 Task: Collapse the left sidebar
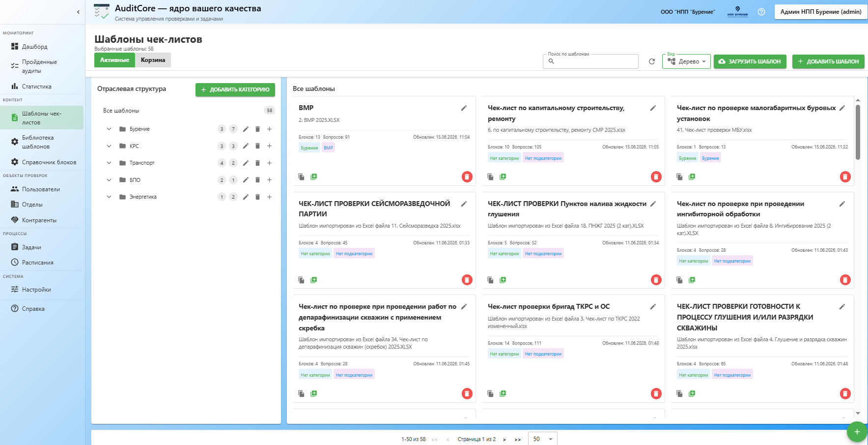[x=78, y=12]
